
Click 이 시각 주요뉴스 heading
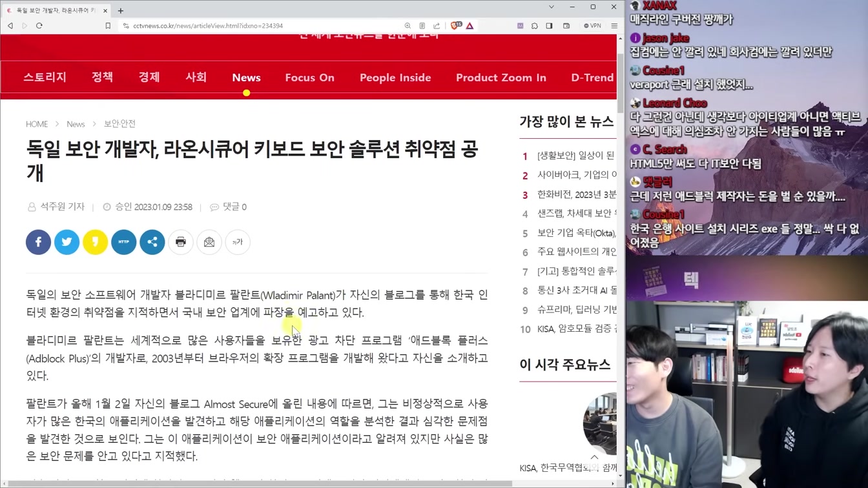click(565, 365)
